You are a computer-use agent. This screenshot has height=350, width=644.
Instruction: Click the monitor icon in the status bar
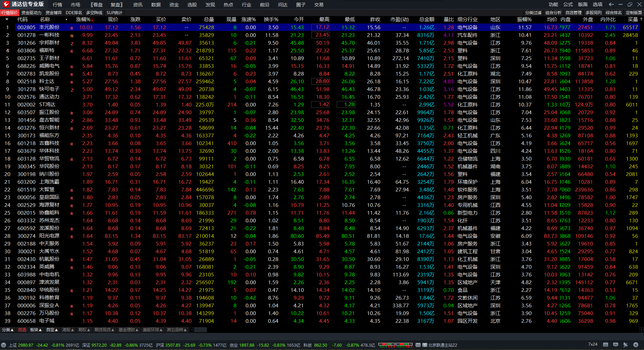click(x=615, y=345)
